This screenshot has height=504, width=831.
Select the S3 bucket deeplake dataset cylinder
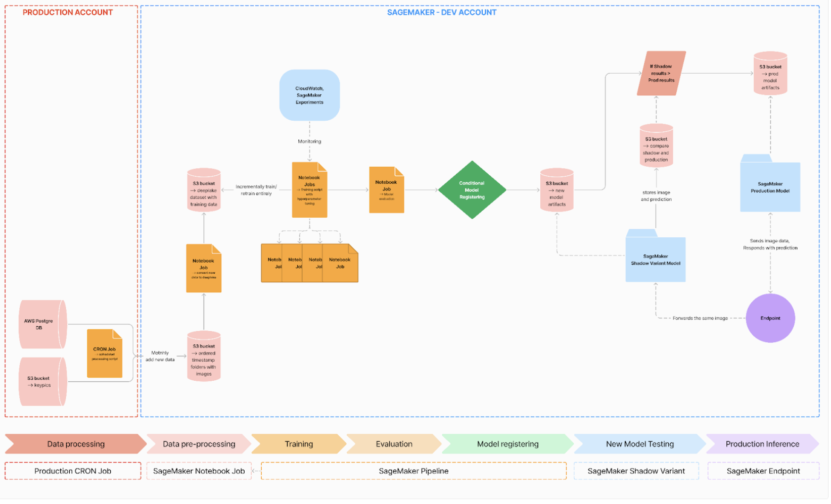pos(204,191)
